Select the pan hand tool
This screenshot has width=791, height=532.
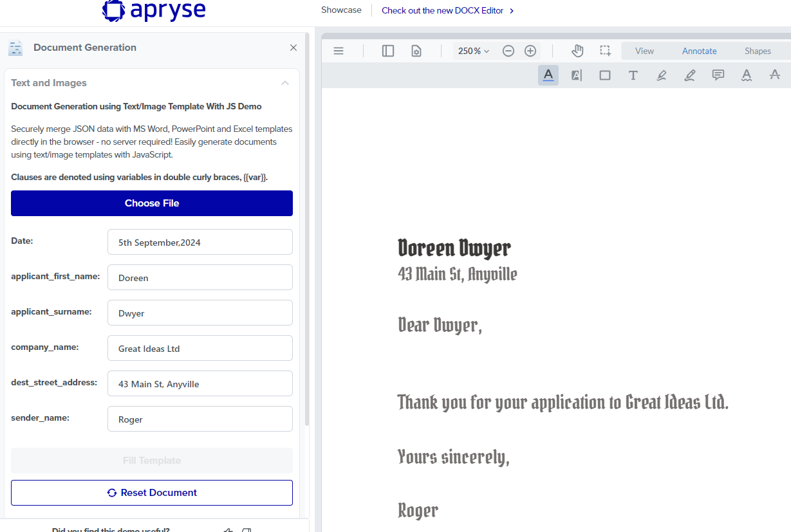[577, 50]
